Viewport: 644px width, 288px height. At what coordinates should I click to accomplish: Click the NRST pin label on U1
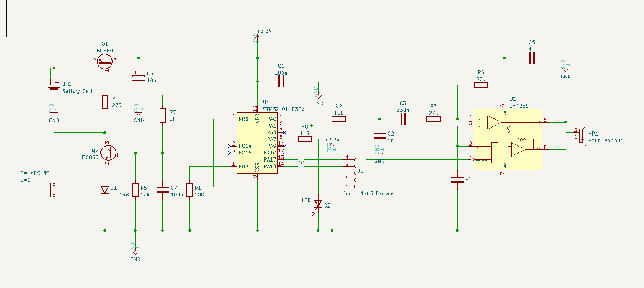click(x=245, y=119)
